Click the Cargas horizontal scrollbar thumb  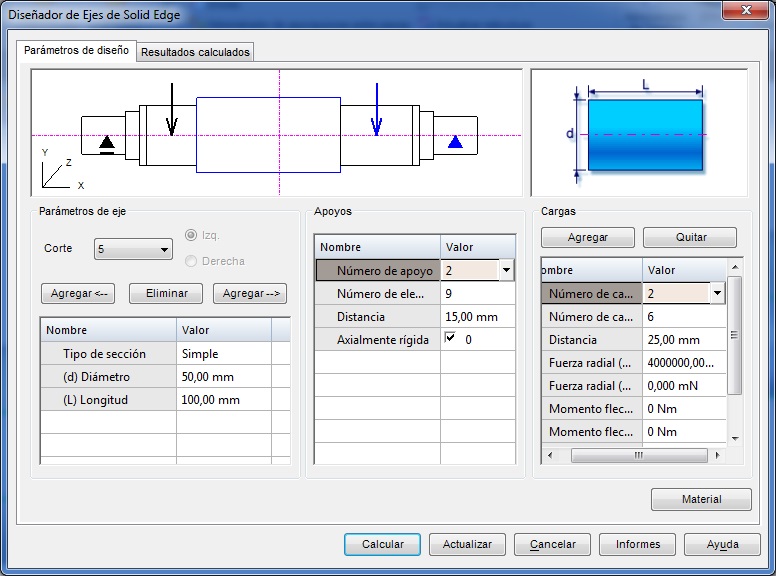pos(639,455)
